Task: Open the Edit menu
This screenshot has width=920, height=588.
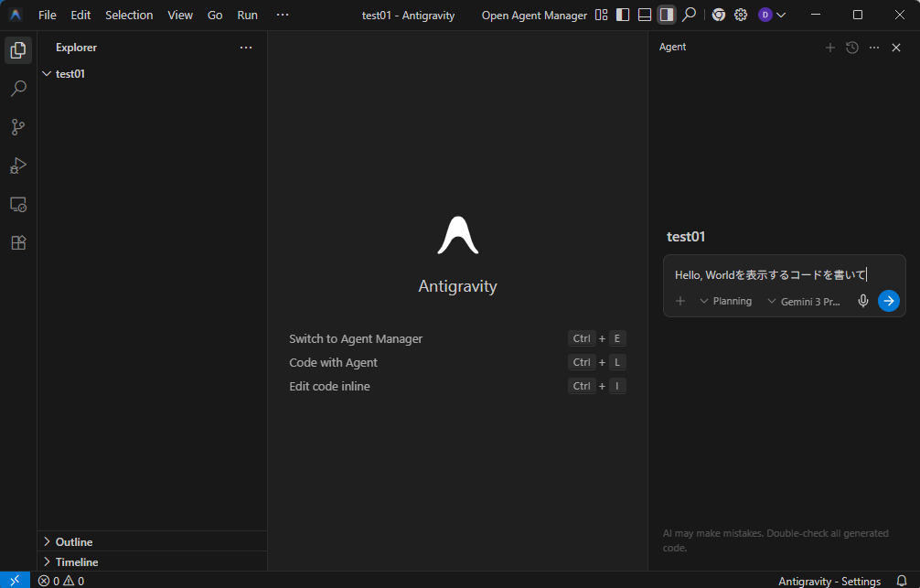Action: tap(81, 16)
